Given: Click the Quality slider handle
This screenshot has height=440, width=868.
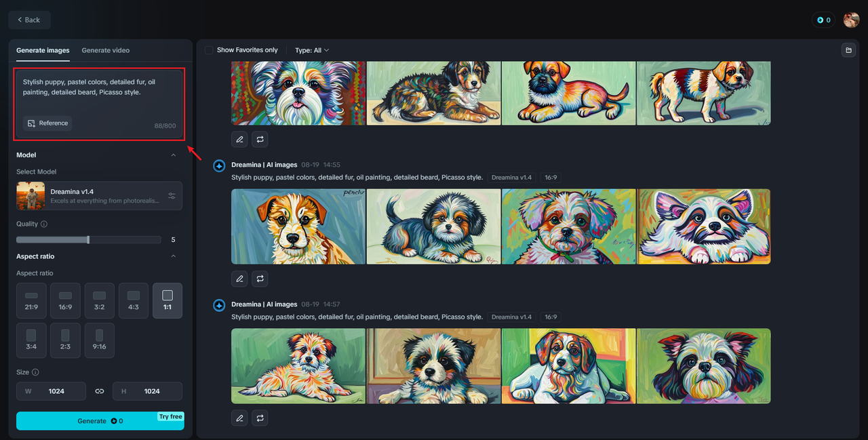Looking at the screenshot, I should (x=88, y=239).
